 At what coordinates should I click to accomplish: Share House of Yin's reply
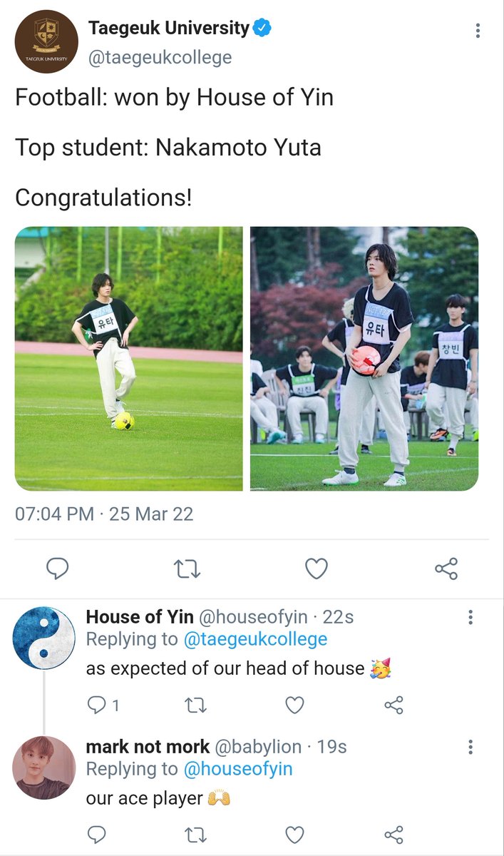pyautogui.click(x=394, y=705)
